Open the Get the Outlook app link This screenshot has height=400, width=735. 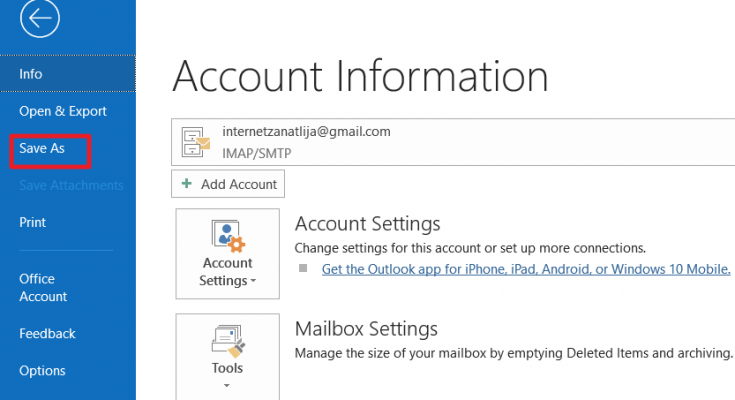coord(526,269)
